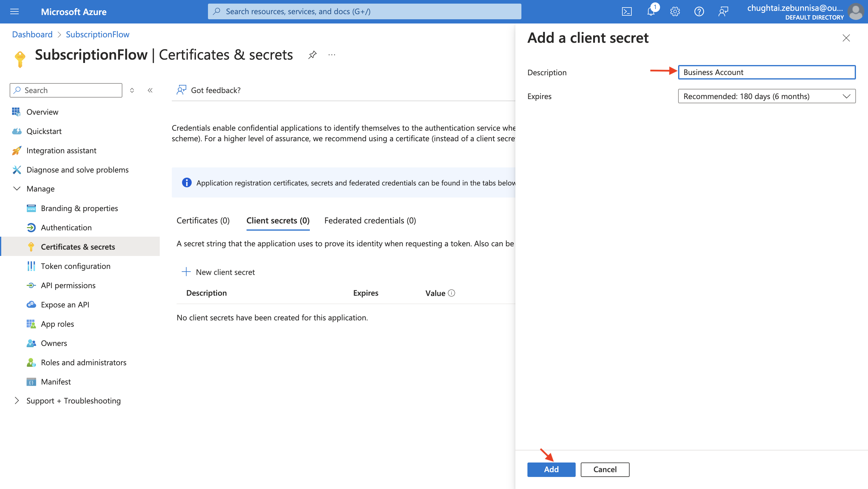Click the Manifest icon
Viewport: 868px width, 489px height.
click(x=31, y=382)
